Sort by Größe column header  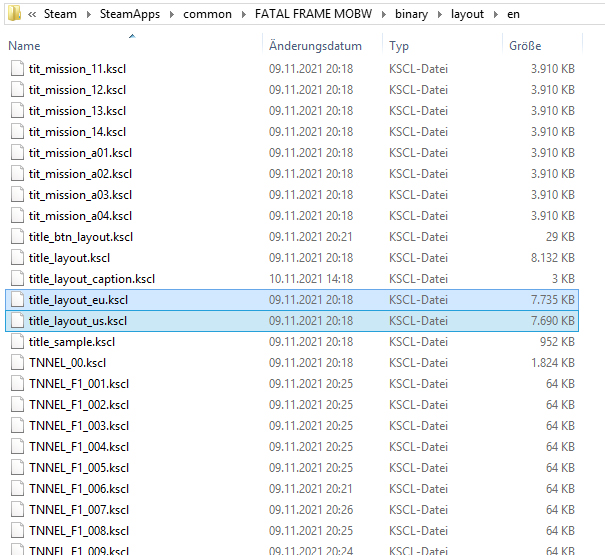tap(525, 46)
